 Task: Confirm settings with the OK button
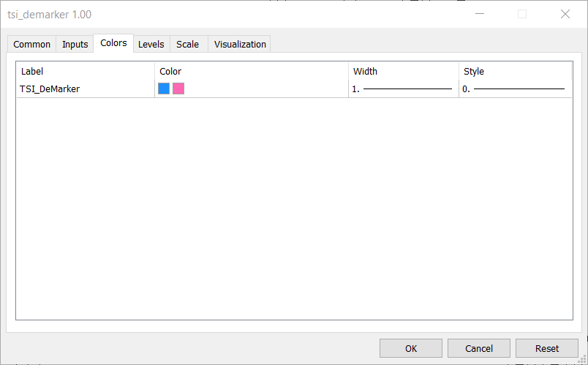pos(411,348)
